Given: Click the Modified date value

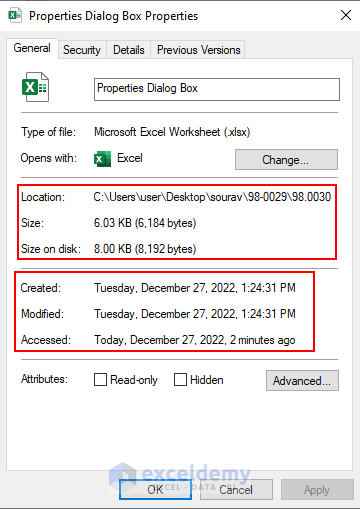Looking at the screenshot, I should (x=195, y=314).
